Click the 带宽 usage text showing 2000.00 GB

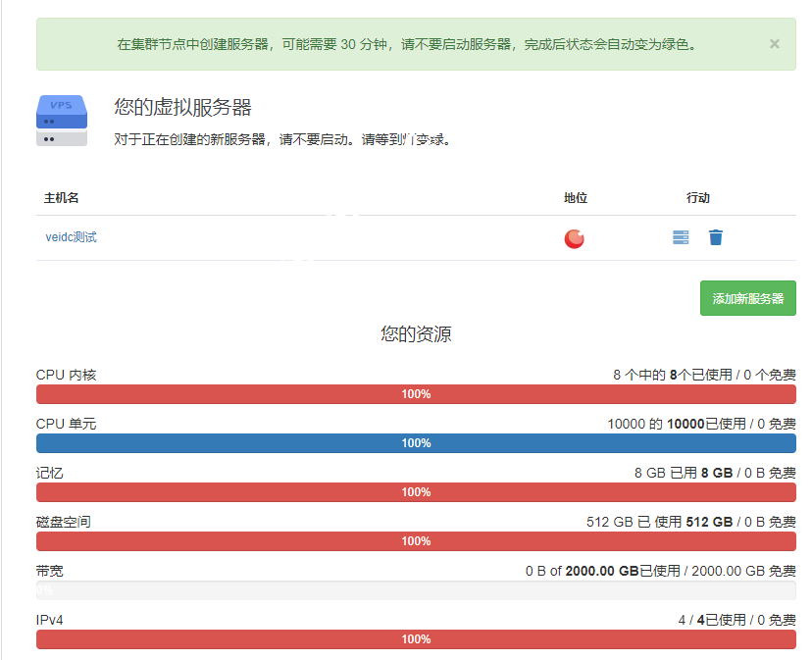pyautogui.click(x=660, y=571)
